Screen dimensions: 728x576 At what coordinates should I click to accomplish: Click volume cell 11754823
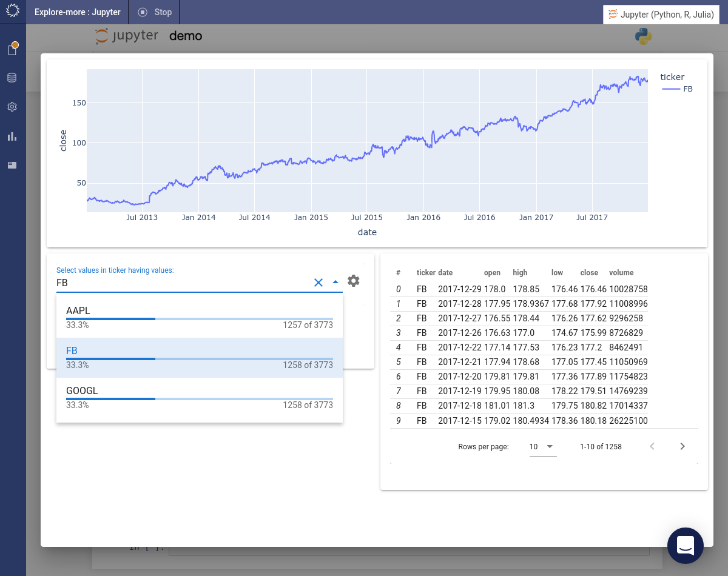click(x=629, y=377)
